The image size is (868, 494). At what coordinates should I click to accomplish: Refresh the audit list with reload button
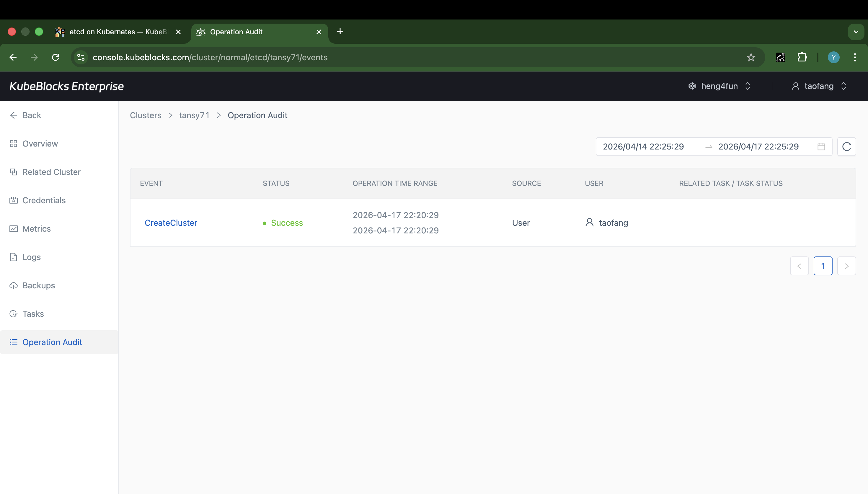(847, 147)
